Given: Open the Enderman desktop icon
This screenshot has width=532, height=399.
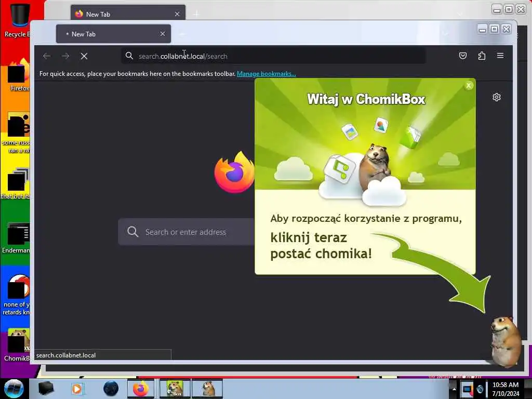Looking at the screenshot, I should pos(16,237).
